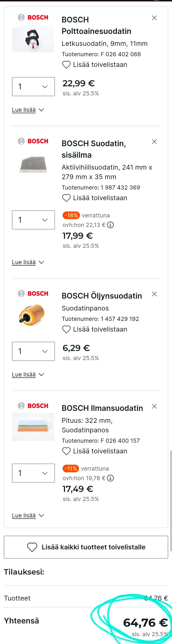Image resolution: width=172 pixels, height=644 pixels.
Task: Click Lisää kaikki tuotteet toivelistalle button
Action: click(x=86, y=547)
